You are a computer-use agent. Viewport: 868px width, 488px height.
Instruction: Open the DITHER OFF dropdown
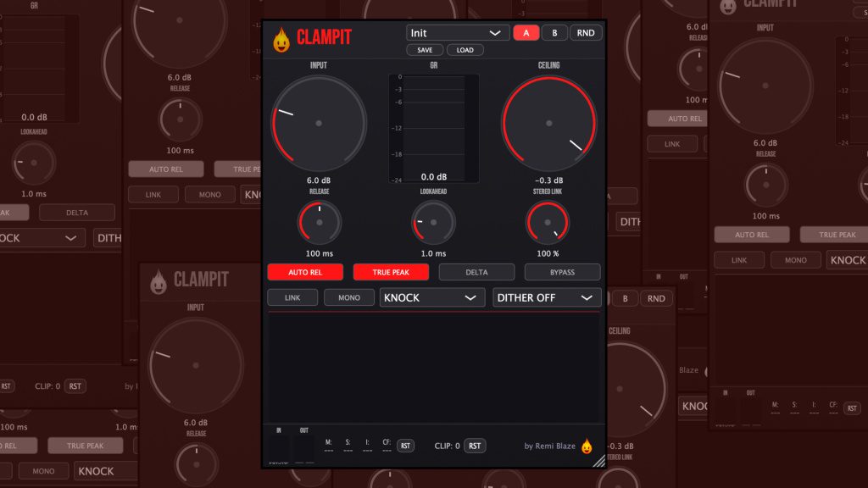click(547, 297)
